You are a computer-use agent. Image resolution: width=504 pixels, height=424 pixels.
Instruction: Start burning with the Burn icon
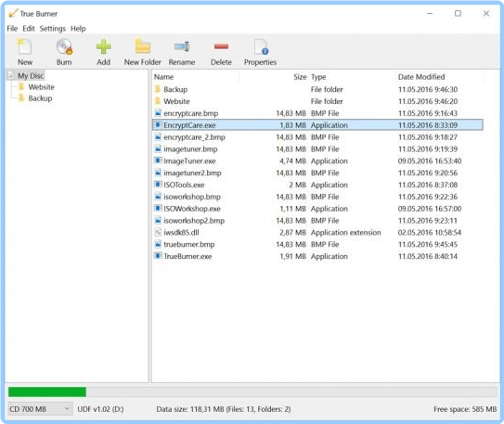(x=64, y=47)
